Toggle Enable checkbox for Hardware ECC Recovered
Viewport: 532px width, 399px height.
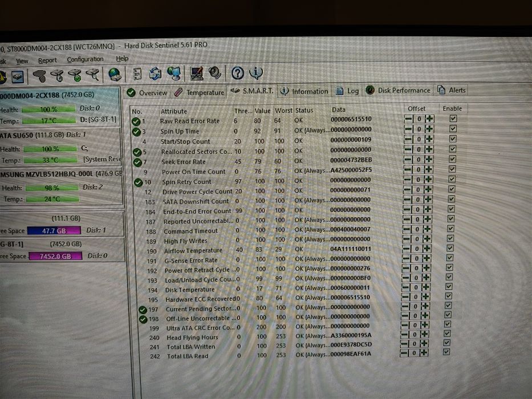tap(448, 296)
